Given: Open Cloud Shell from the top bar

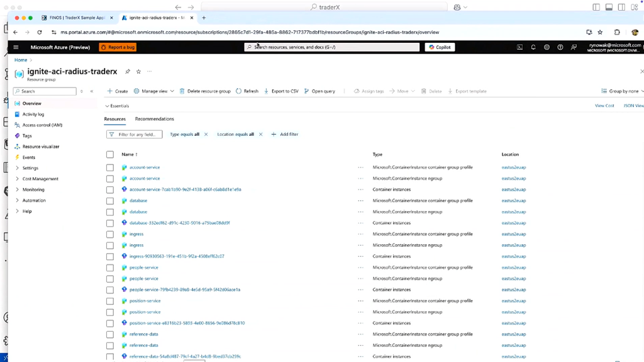Looking at the screenshot, I should click(519, 47).
